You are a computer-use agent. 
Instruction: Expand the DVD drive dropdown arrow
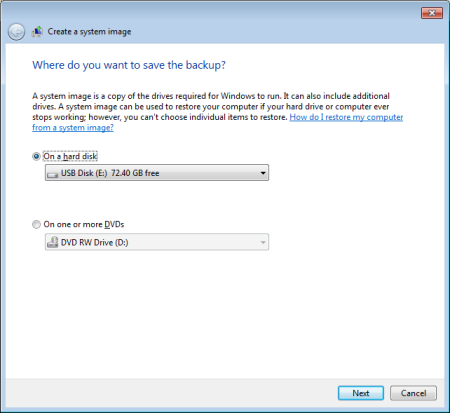[263, 242]
